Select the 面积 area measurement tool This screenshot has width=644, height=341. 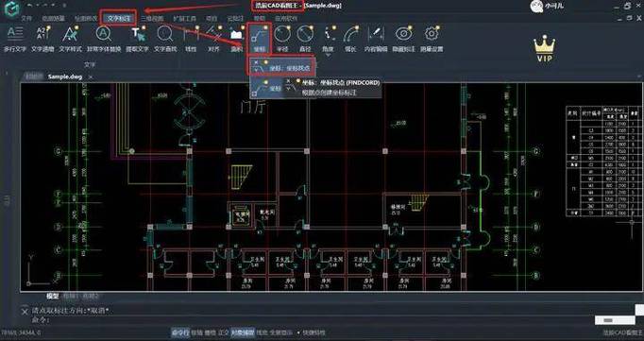(x=237, y=39)
